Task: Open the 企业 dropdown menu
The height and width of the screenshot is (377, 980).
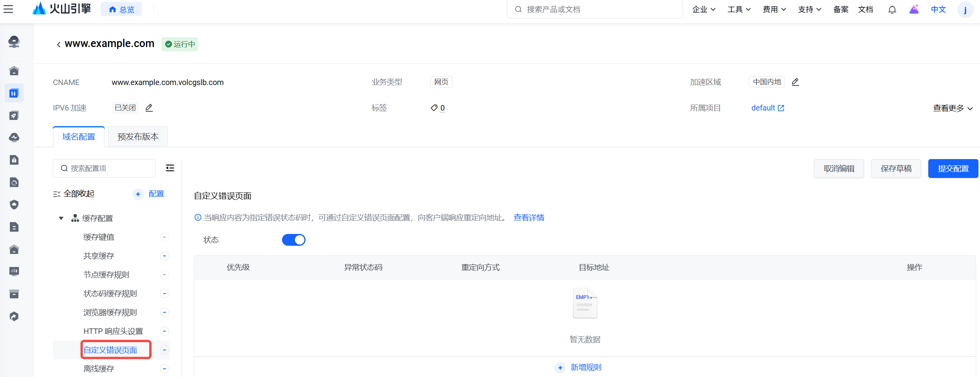Action: coord(703,9)
